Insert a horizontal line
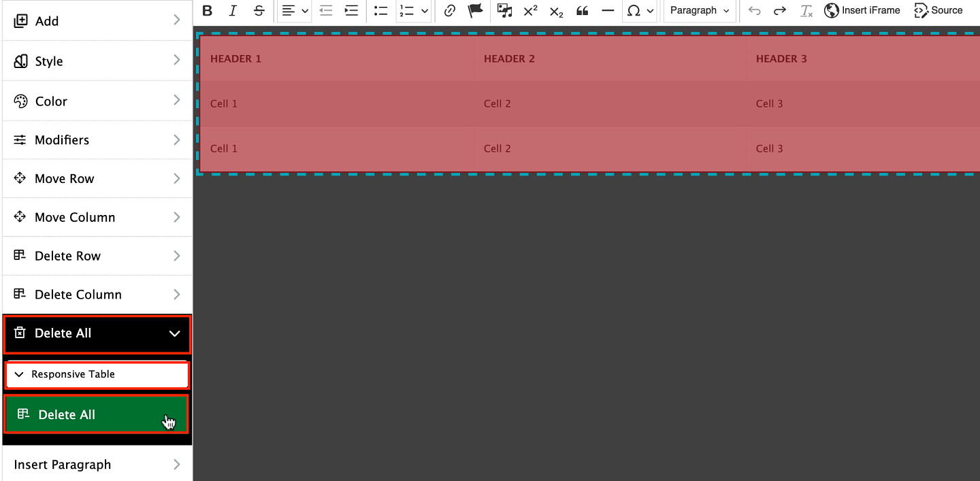Screen dimensions: 980x481 coord(608,11)
